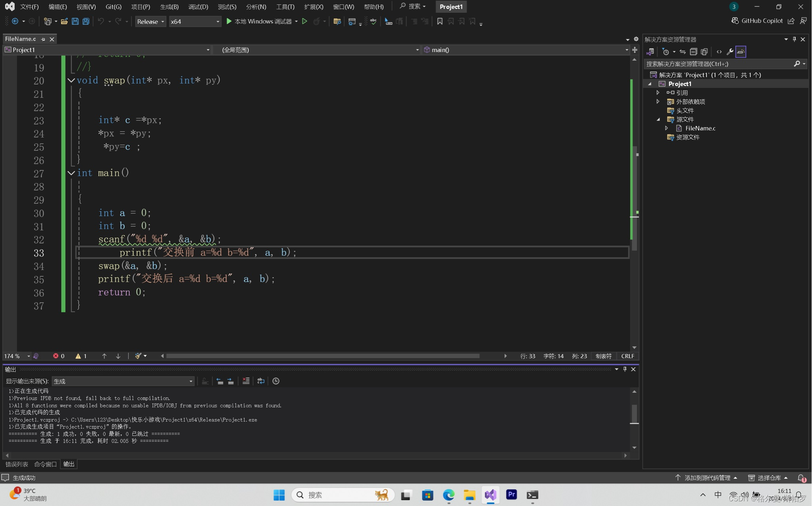Open the 文件(F) menu
This screenshot has width=812, height=506.
pos(29,7)
